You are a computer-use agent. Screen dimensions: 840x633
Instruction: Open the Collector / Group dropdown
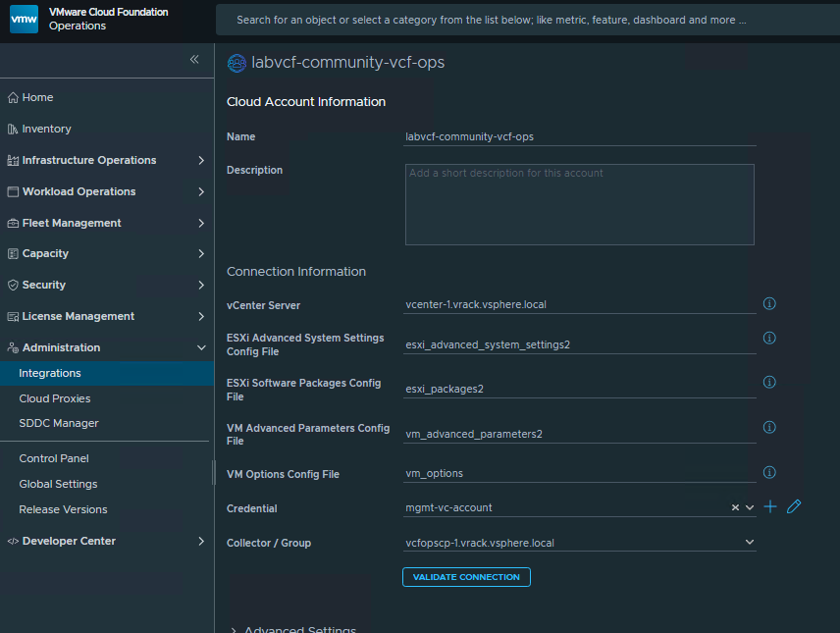click(x=750, y=542)
